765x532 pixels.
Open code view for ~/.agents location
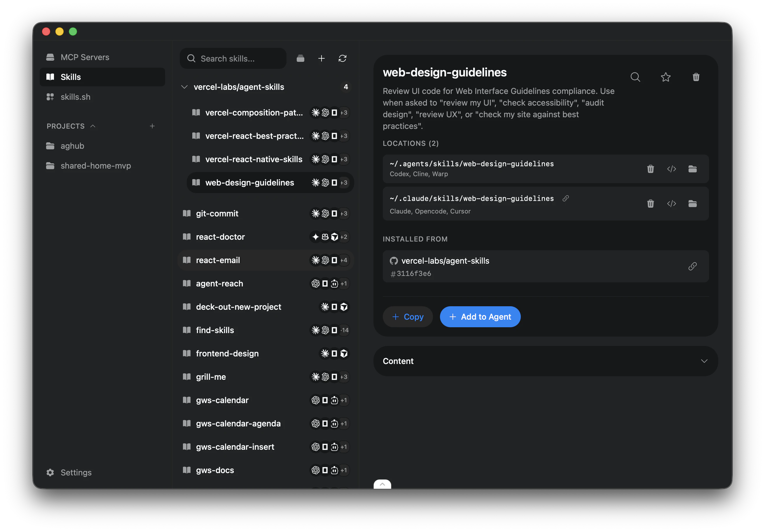pyautogui.click(x=671, y=169)
